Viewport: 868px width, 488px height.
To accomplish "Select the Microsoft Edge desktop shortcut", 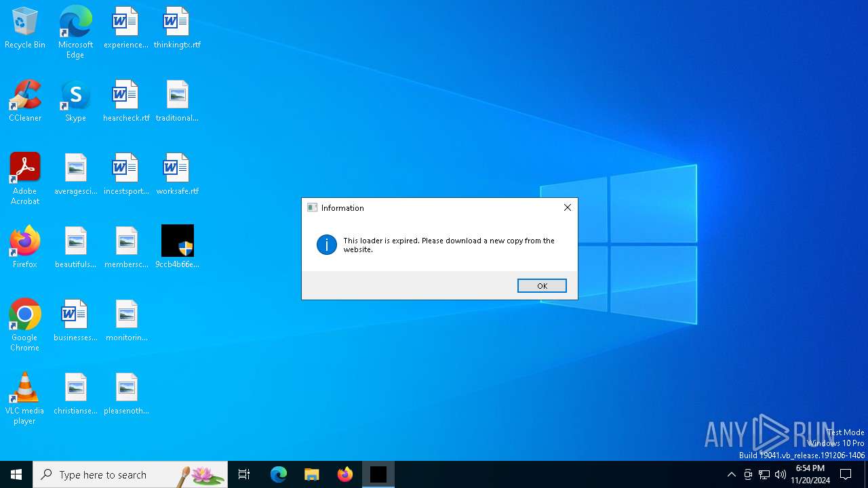I will (x=75, y=32).
